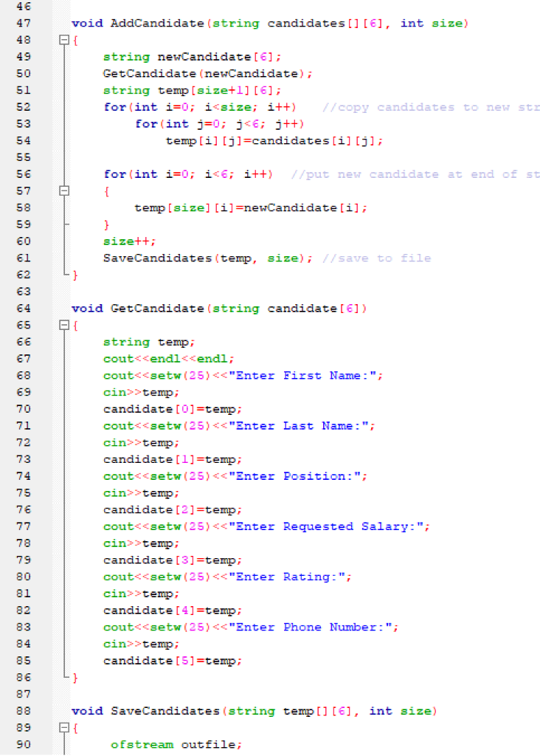This screenshot has height=756, width=540.
Task: Click the "Enter Position:" string literal
Action: pyautogui.click(x=294, y=476)
